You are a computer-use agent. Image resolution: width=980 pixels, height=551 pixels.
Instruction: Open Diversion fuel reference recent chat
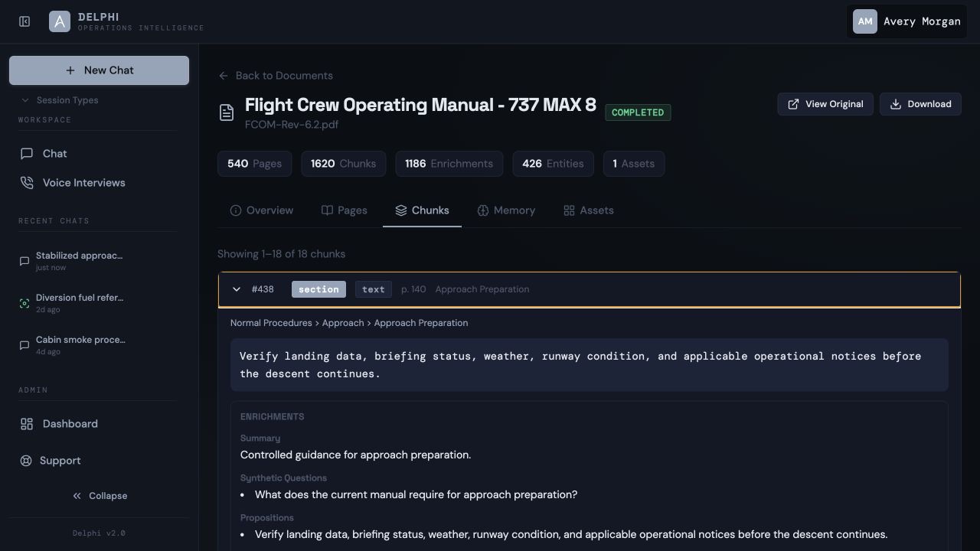click(99, 303)
